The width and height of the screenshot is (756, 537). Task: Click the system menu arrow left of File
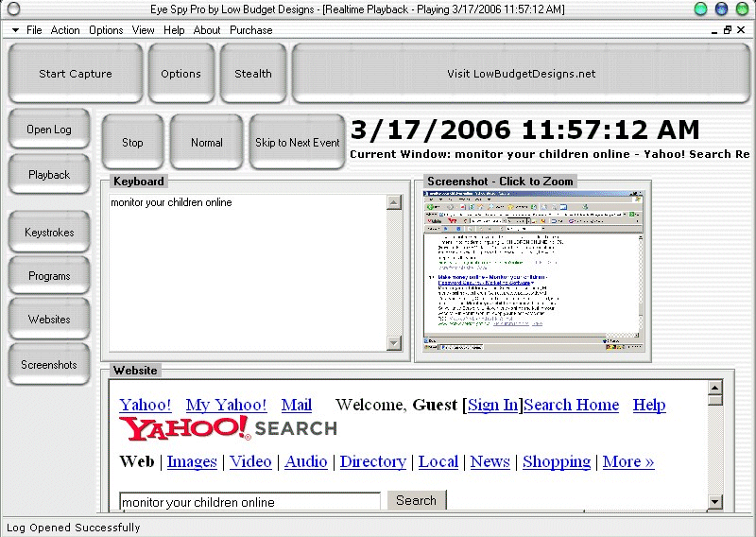15,30
